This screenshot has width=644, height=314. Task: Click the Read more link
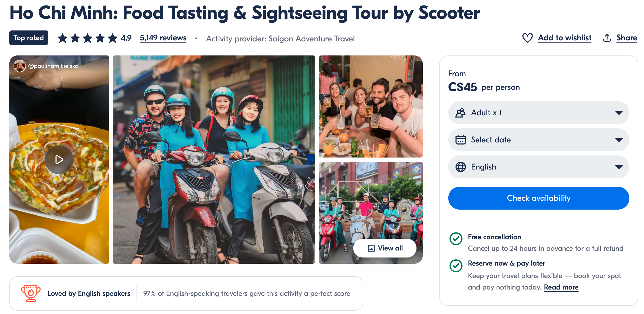pyautogui.click(x=561, y=287)
